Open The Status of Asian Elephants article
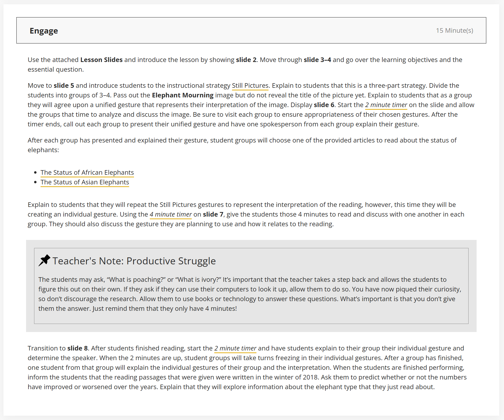 (85, 182)
